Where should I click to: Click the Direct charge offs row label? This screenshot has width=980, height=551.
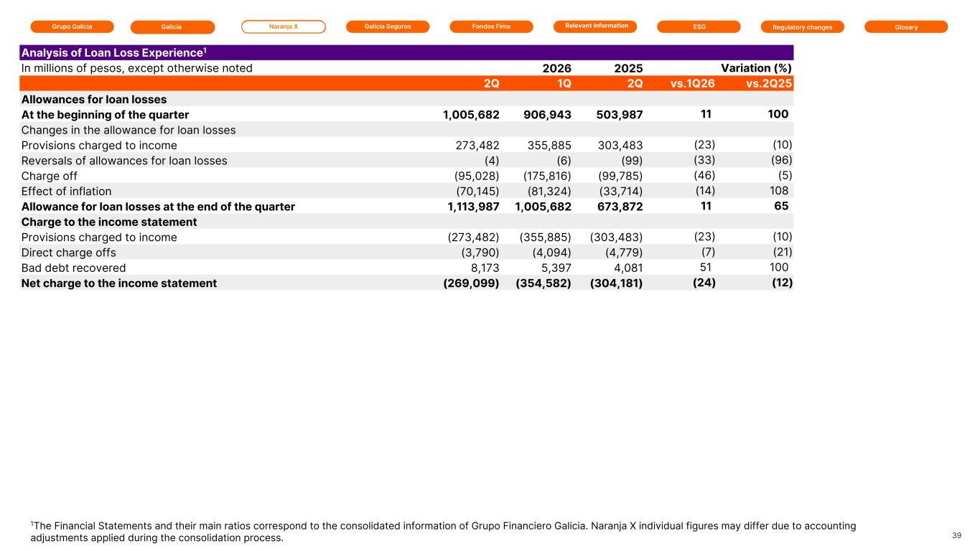pyautogui.click(x=69, y=253)
